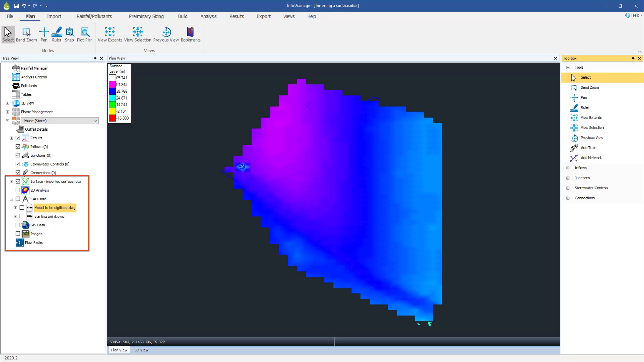Close the Plan View panel
Image resolution: width=644 pixels, height=362 pixels.
555,58
